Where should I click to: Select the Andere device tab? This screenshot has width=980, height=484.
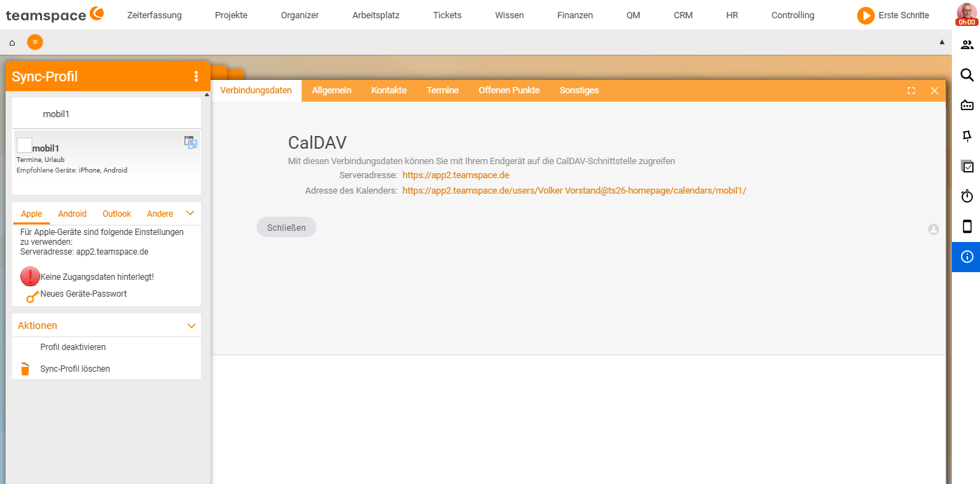pos(160,214)
